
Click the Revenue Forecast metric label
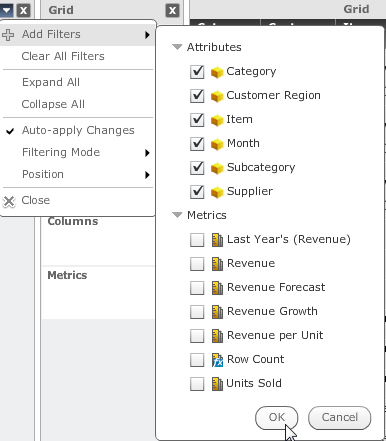276,287
